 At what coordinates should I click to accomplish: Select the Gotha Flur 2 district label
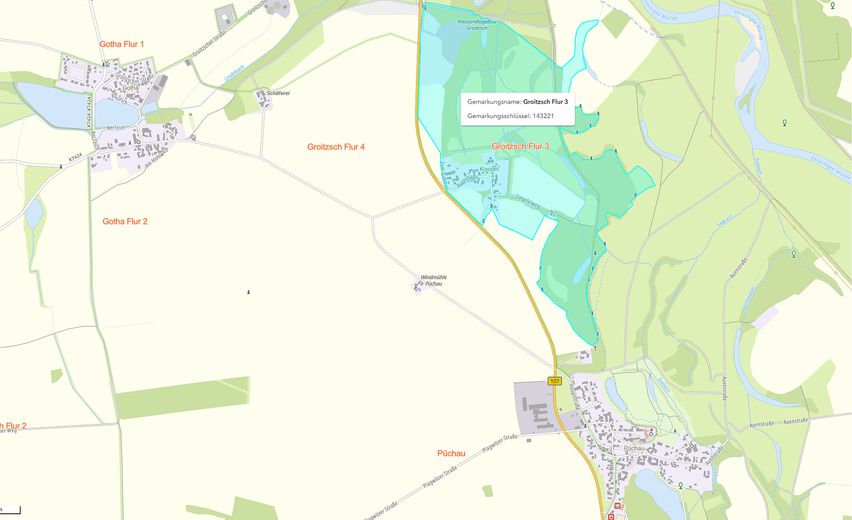[x=125, y=221]
